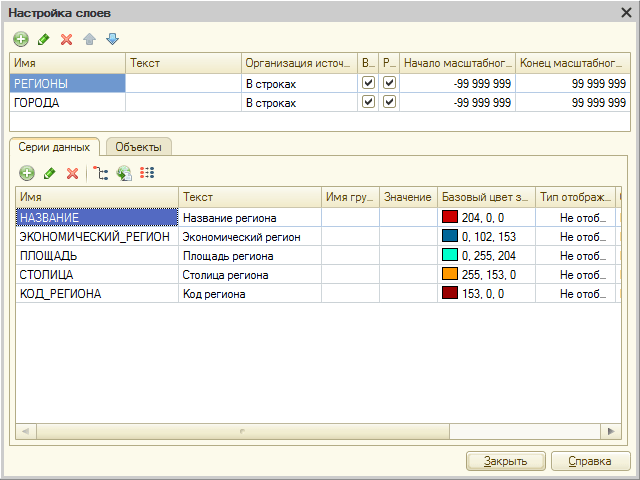The height and width of the screenshot is (480, 640).
Task: Add a new layer with green plus icon
Action: click(21, 39)
